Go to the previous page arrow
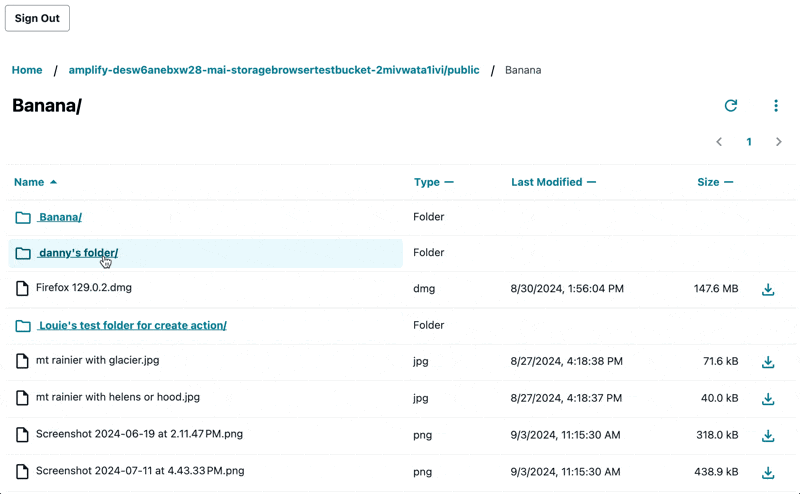Screen dimensions: 800x494 pos(719,142)
